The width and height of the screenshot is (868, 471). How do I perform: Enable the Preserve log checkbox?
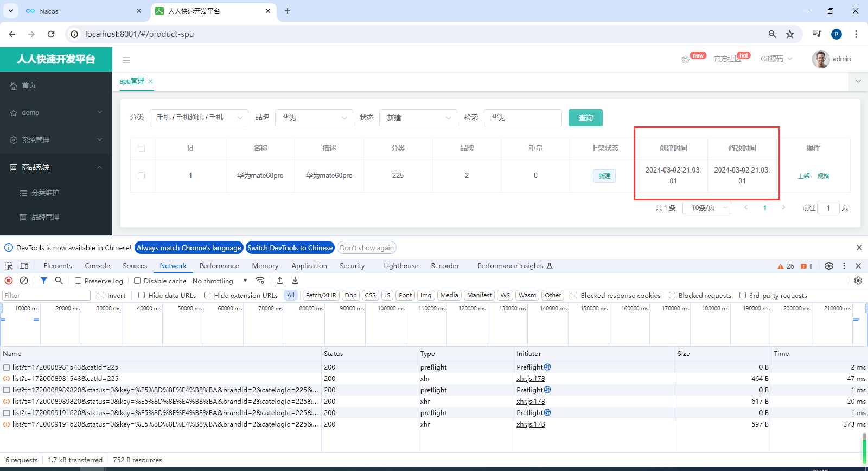(x=78, y=281)
